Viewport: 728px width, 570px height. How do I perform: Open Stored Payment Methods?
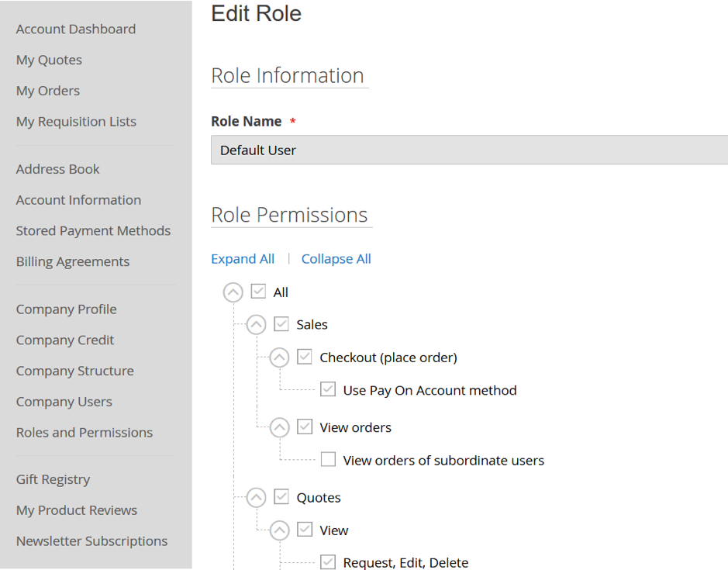click(x=93, y=231)
